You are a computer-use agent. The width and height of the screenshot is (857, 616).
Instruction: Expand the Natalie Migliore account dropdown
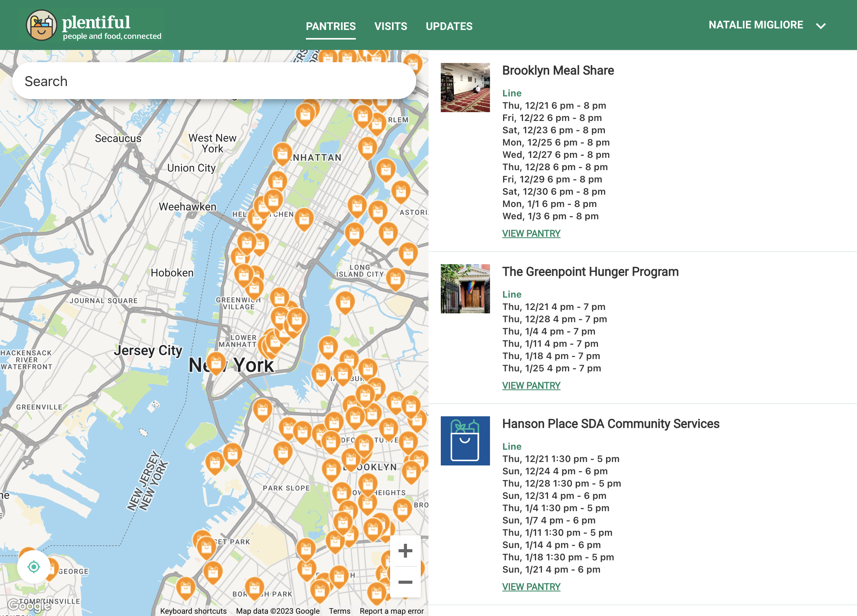coord(821,26)
